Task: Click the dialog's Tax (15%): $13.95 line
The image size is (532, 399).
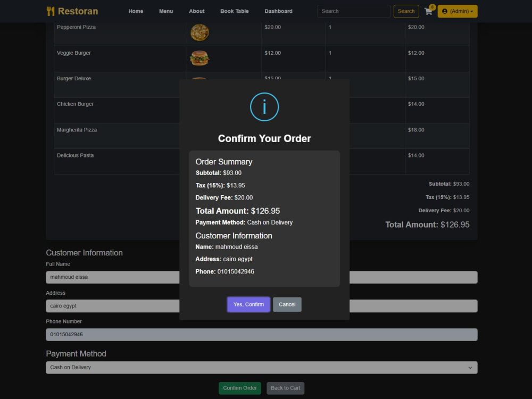Action: coord(220,186)
